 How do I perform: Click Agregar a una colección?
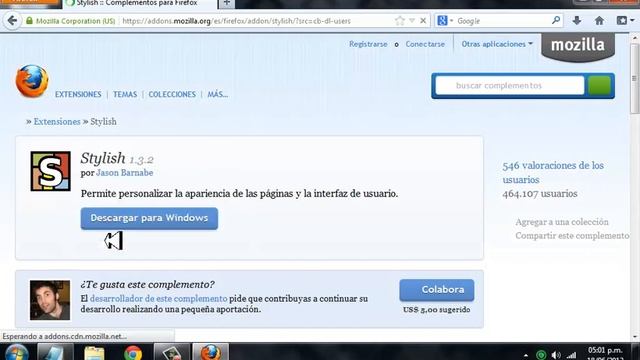562,222
